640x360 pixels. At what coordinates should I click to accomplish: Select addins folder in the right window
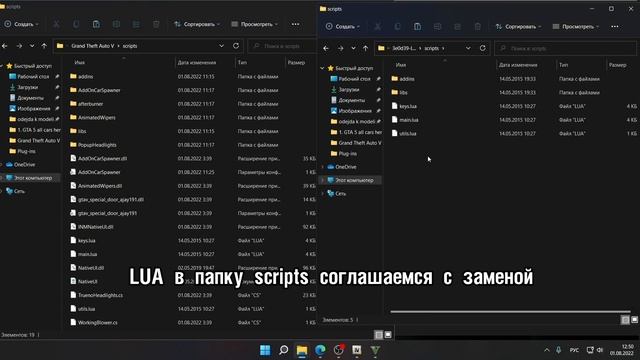point(407,79)
